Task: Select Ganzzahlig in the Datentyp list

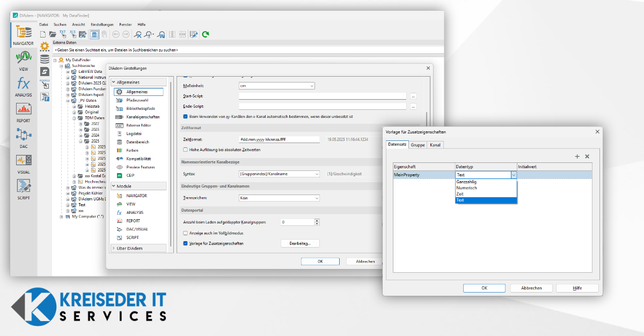Action: [x=486, y=182]
